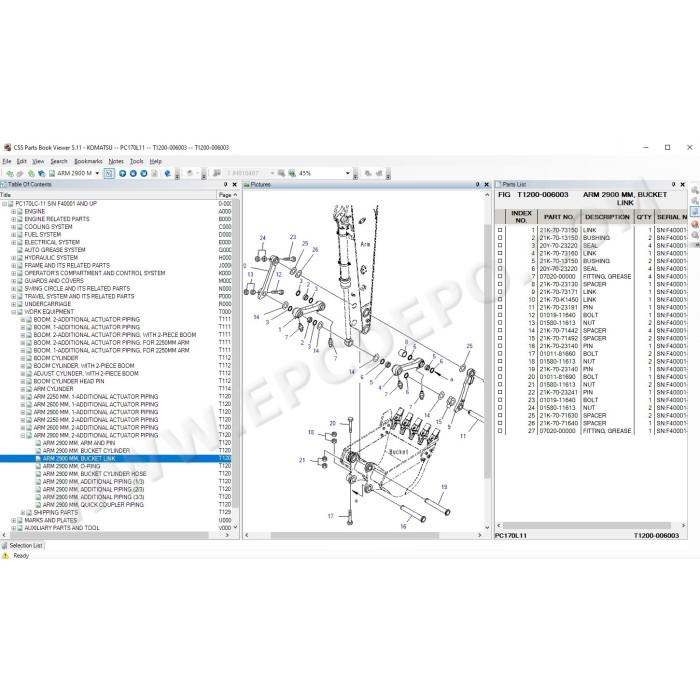This screenshot has width=700, height=700.
Task: Click the second icon right of zoom dropdown
Action: pos(379,173)
